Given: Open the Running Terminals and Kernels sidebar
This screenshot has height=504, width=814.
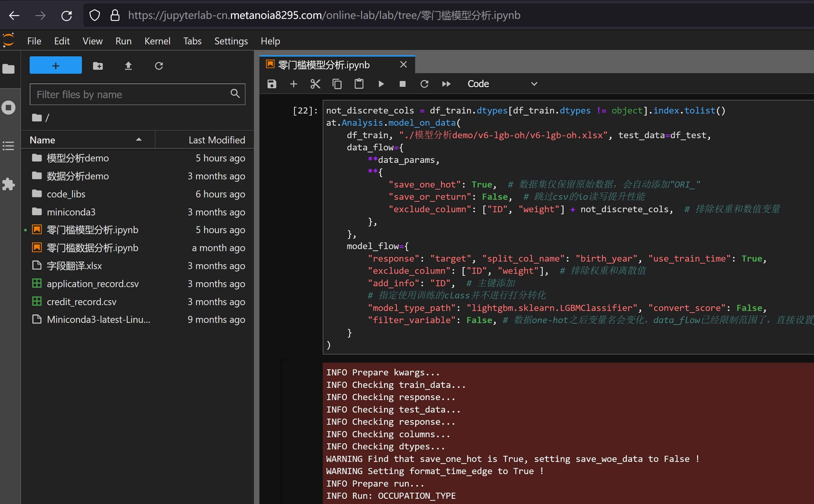Looking at the screenshot, I should [x=8, y=108].
